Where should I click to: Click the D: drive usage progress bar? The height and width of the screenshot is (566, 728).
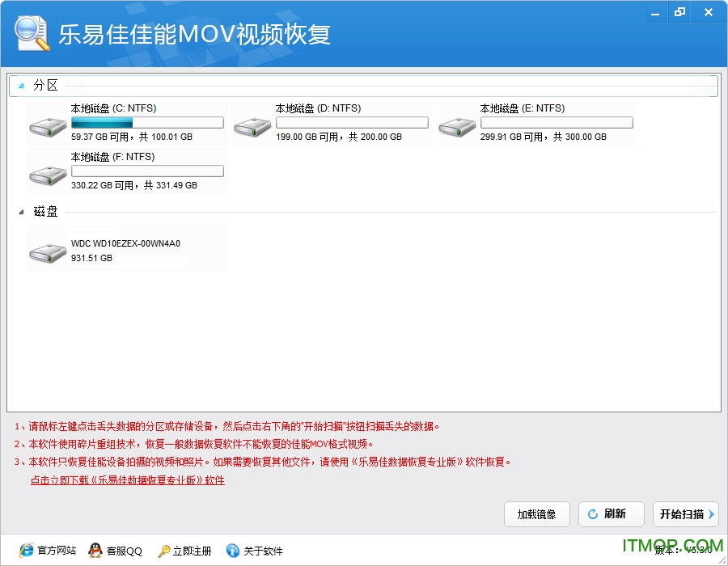pos(352,122)
